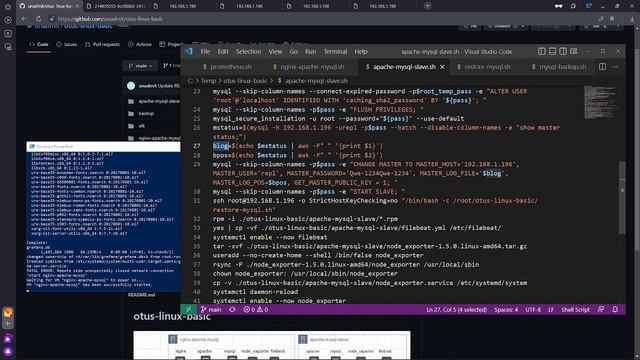This screenshot has width=640, height=360.
Task: Click the Windows PowerShell title bar
Action: 103,146
